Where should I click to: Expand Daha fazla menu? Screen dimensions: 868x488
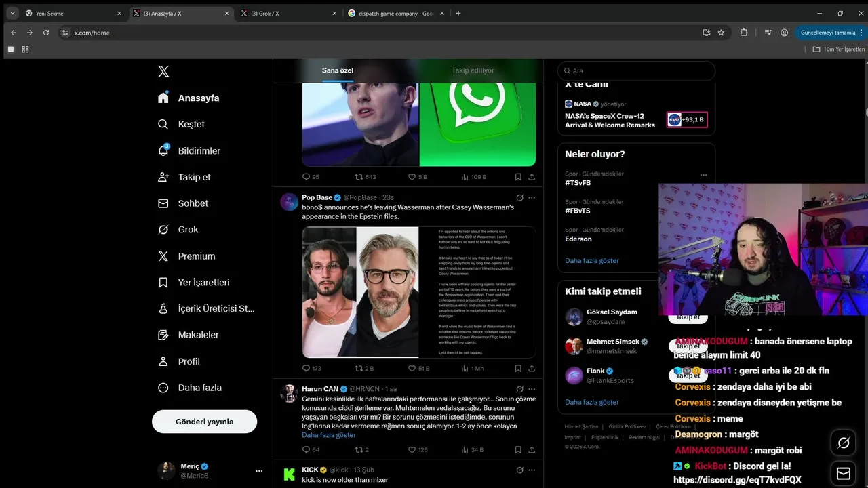click(x=189, y=388)
